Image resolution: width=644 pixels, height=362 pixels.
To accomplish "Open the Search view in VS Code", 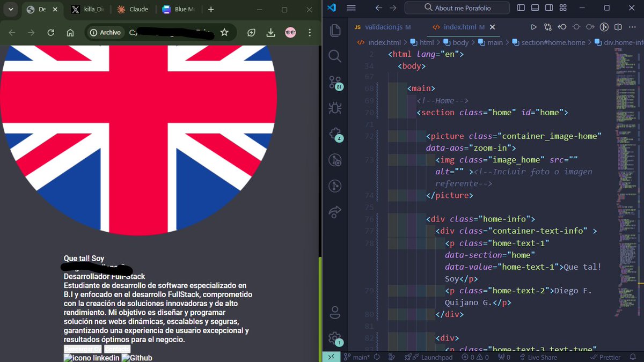I will (x=335, y=56).
